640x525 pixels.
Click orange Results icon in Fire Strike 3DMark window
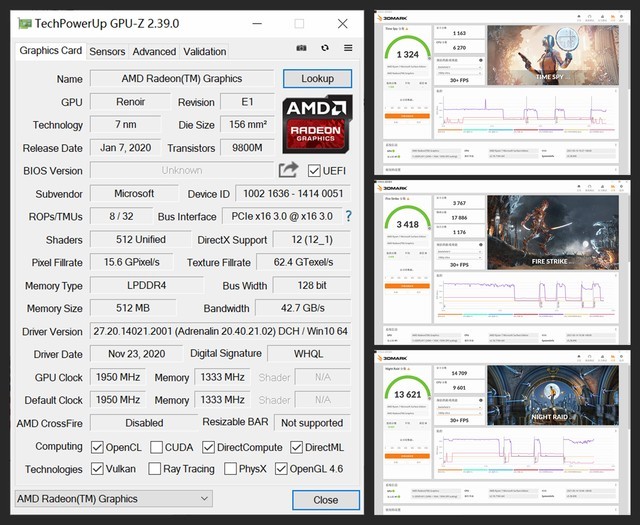pyautogui.click(x=613, y=187)
